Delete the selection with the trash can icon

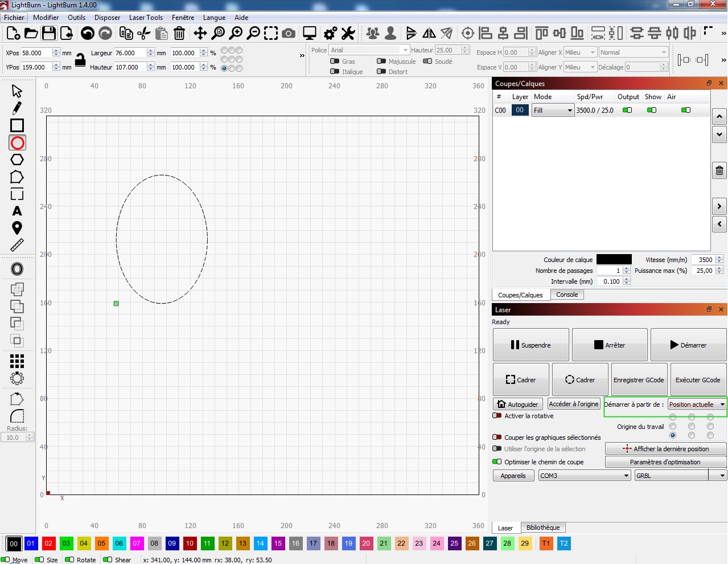pos(179,33)
